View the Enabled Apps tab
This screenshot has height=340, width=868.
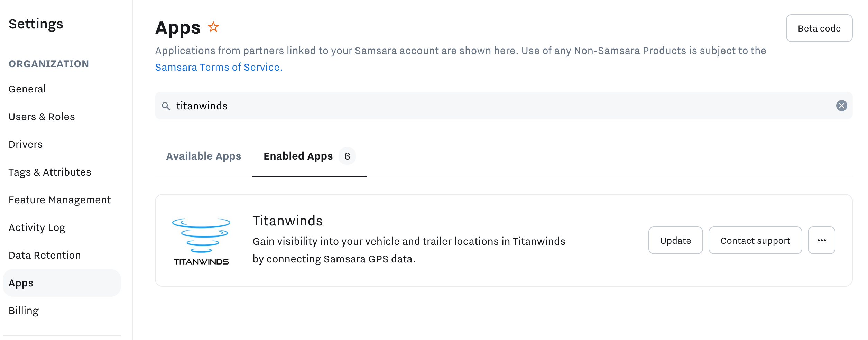click(x=298, y=156)
